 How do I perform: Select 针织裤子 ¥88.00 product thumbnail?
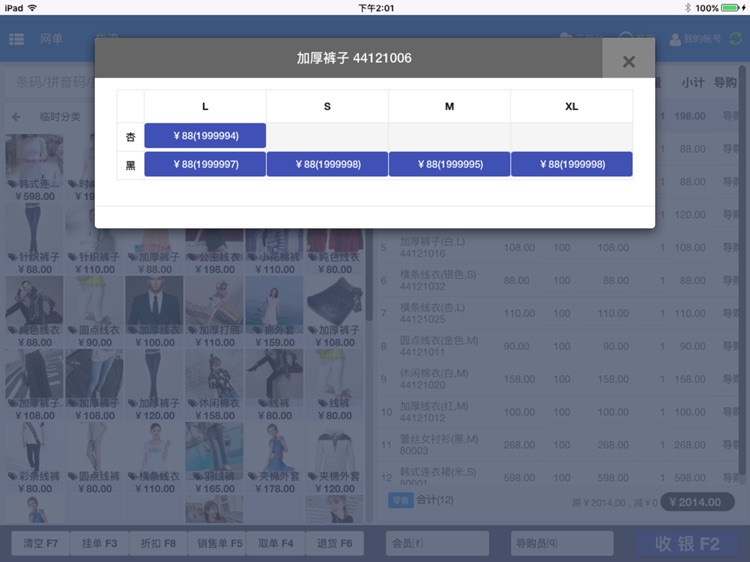[34, 239]
